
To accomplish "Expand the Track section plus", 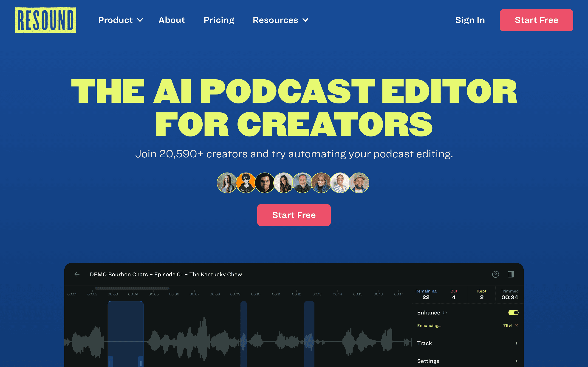I will pyautogui.click(x=517, y=343).
